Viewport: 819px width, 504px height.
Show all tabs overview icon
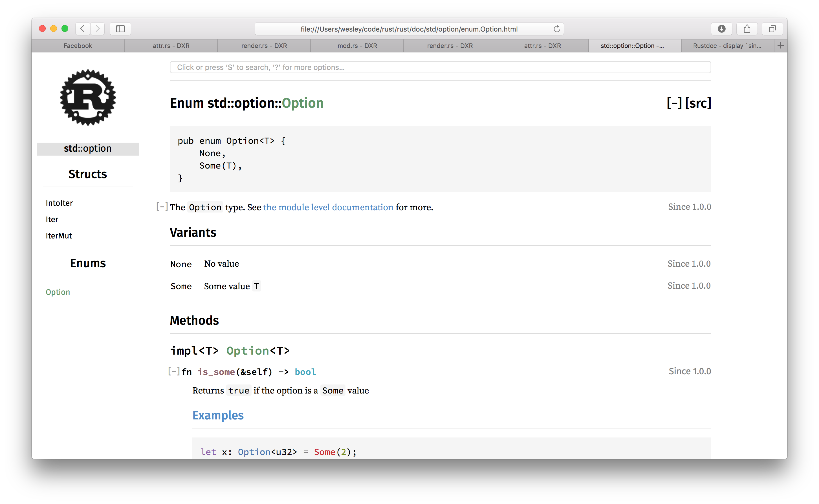pos(772,29)
